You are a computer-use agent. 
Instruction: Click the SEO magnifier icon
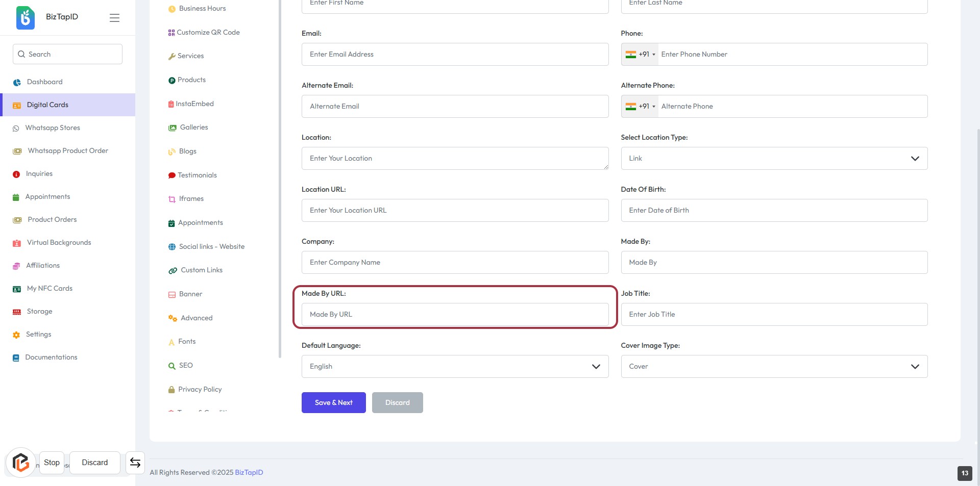[x=171, y=366]
